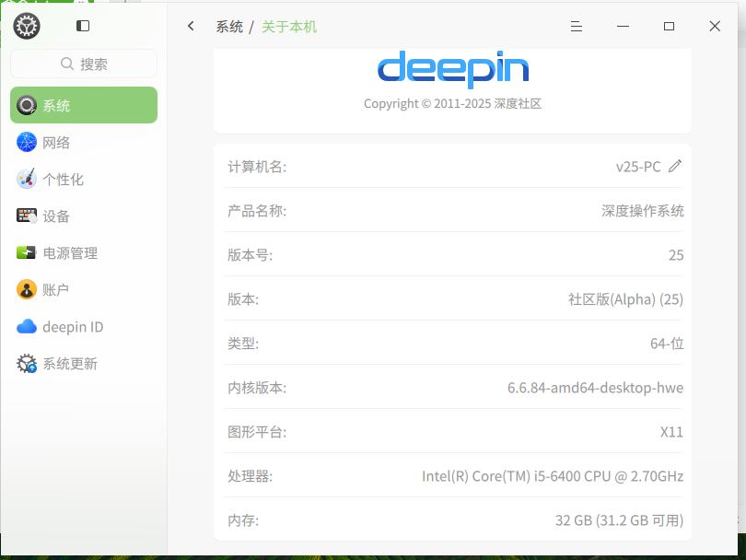Click the Accounts user icon
The height and width of the screenshot is (560, 746).
[x=27, y=290]
